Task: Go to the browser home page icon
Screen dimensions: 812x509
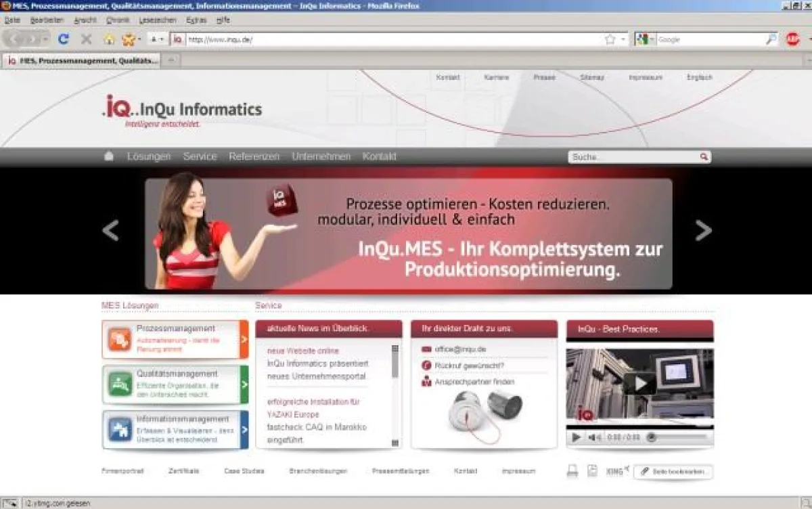Action: [x=108, y=39]
